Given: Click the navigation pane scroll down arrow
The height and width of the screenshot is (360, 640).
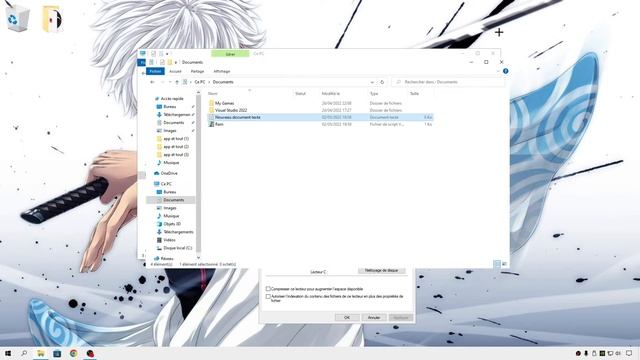Looking at the screenshot, I should (198, 258).
